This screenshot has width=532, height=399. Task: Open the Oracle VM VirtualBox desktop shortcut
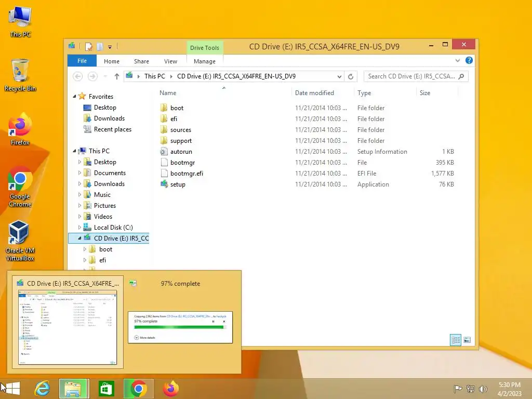[x=20, y=241]
